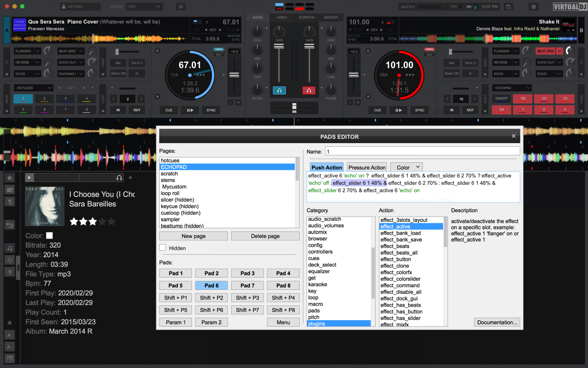588x368 pixels.
Task: Toggle the ECHOPAD ON/OFF pad
Action: (x=502, y=98)
